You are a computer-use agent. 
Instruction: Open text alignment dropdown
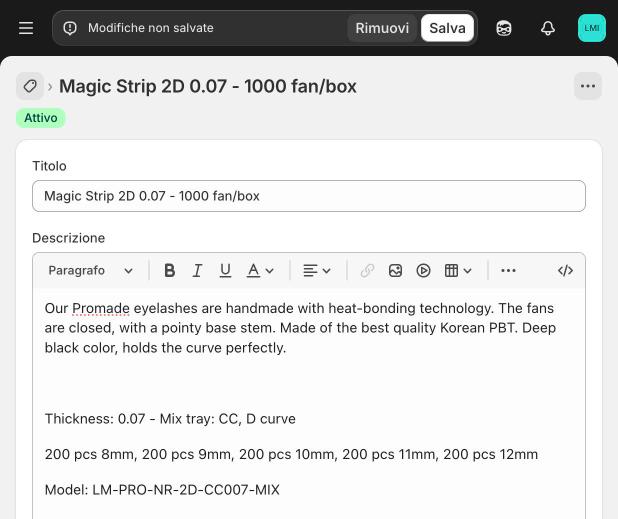[x=316, y=271]
